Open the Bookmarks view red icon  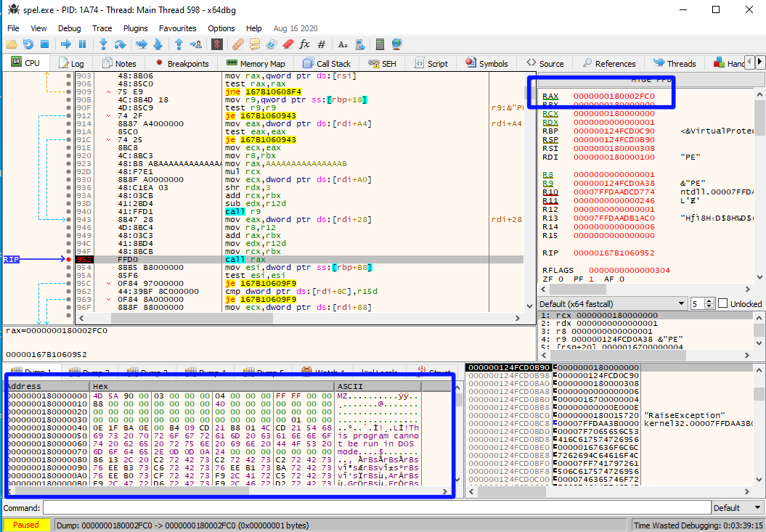[288, 44]
